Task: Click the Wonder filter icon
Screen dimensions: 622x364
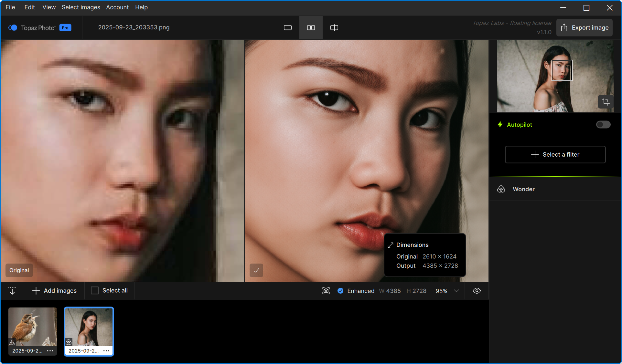Action: pos(501,189)
